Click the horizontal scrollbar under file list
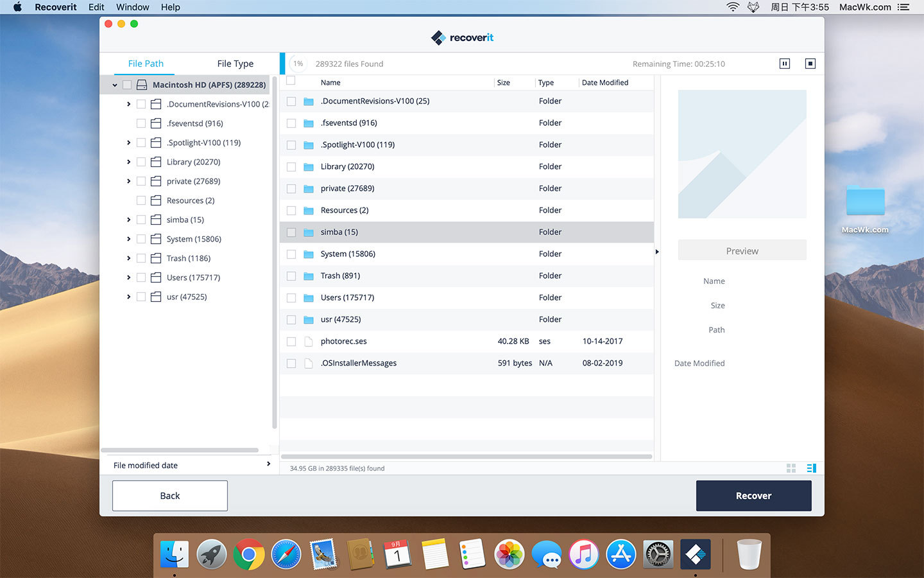The height and width of the screenshot is (578, 924). (466, 457)
